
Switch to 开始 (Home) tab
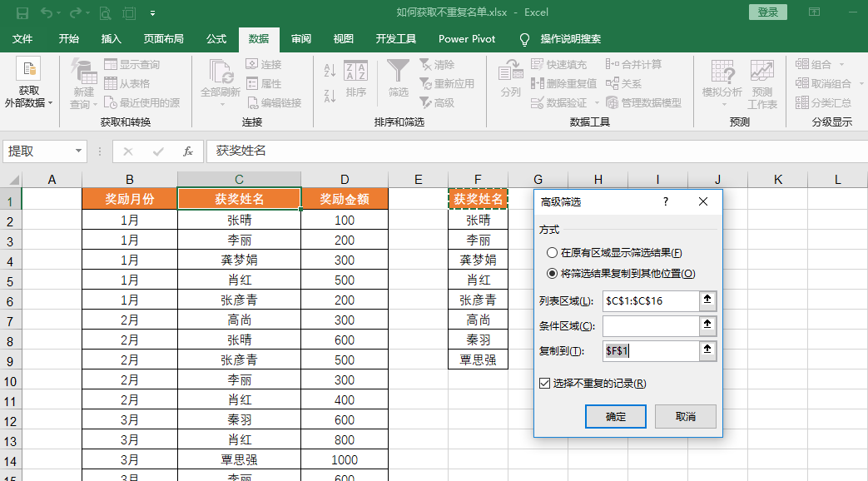[x=68, y=39]
